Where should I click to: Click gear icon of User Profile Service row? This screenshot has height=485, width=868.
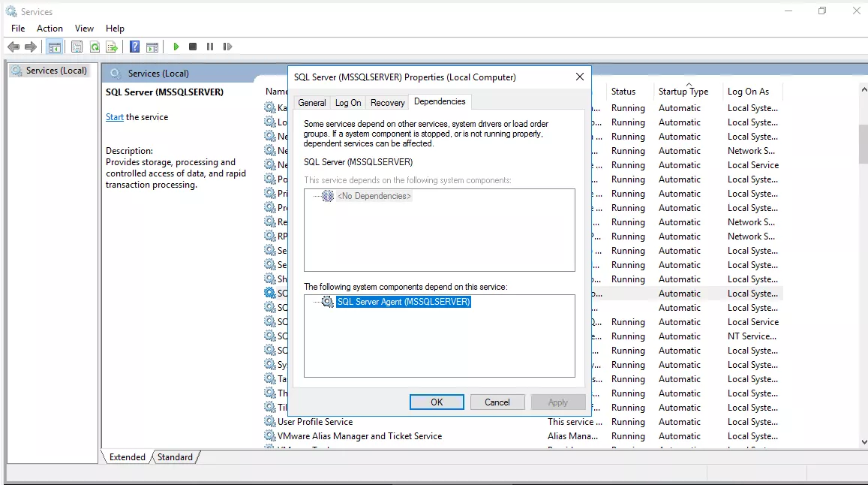[x=269, y=421]
